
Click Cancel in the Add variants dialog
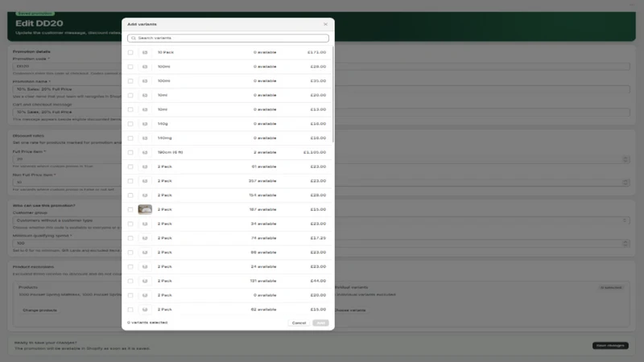pyautogui.click(x=299, y=323)
